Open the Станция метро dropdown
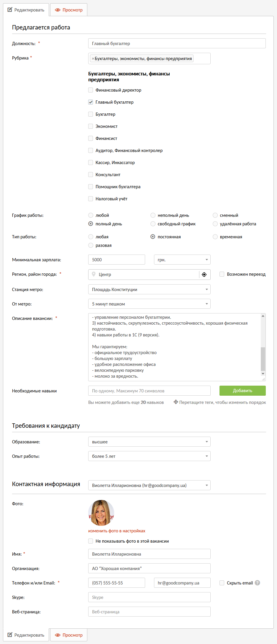The height and width of the screenshot is (644, 277). [149, 290]
